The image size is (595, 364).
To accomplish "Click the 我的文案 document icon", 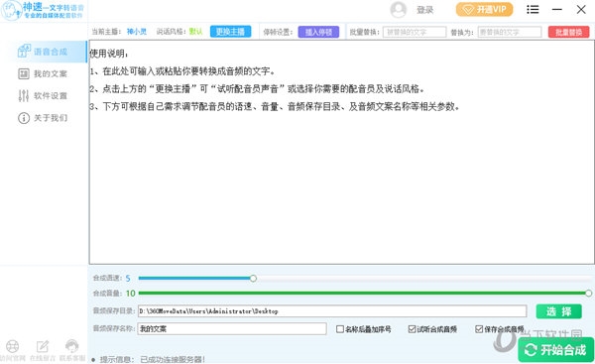I will [24, 73].
